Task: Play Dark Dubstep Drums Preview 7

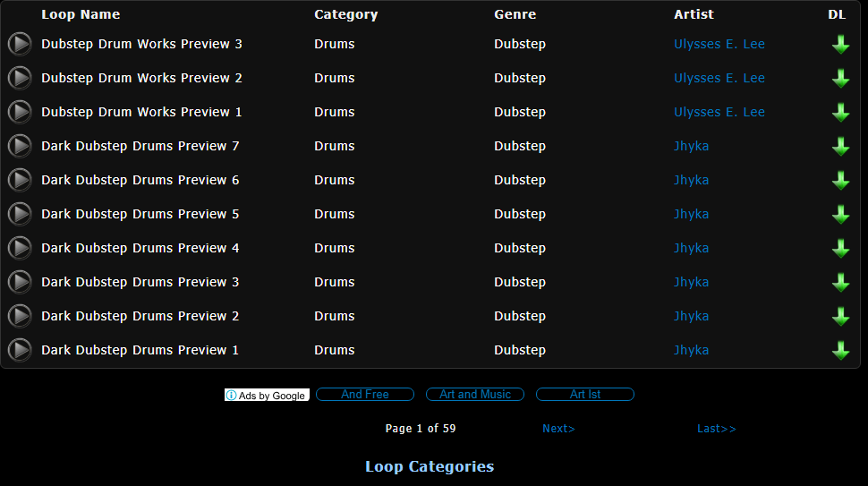Action: pos(20,146)
